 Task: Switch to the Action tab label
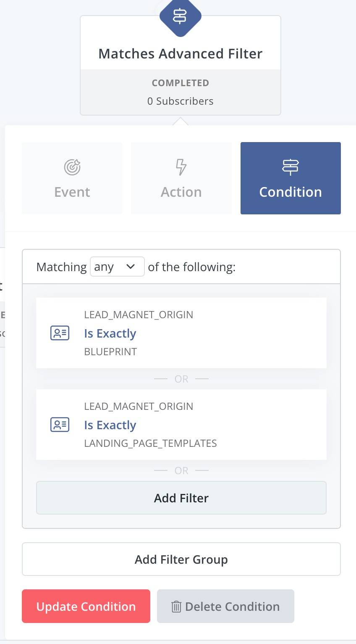tap(181, 192)
